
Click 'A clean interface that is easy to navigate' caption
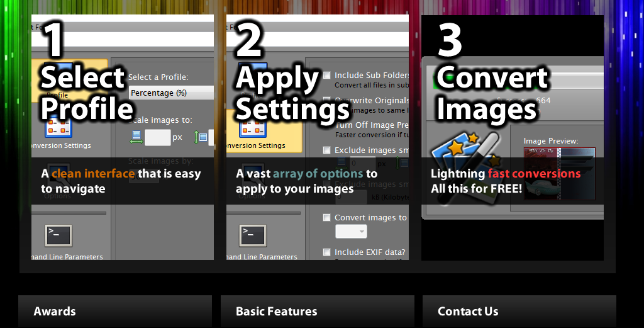click(x=121, y=181)
